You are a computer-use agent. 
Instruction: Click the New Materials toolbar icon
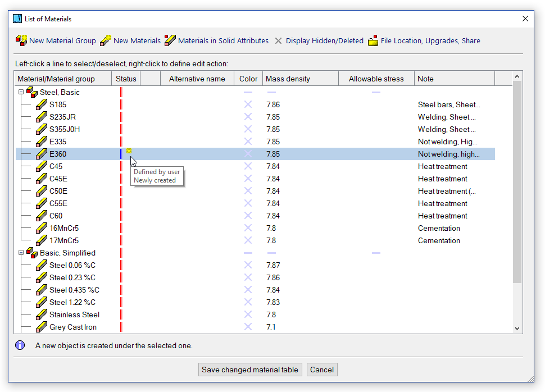click(x=106, y=40)
